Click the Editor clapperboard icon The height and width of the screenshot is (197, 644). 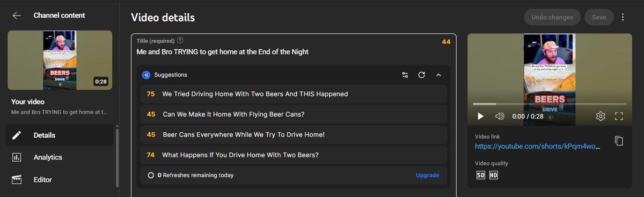[17, 179]
